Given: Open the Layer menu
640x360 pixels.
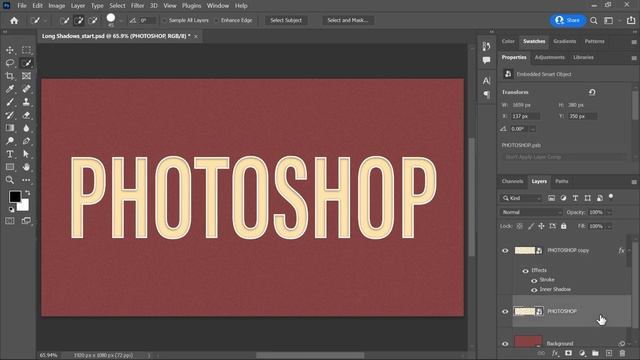Looking at the screenshot, I should tap(78, 6).
